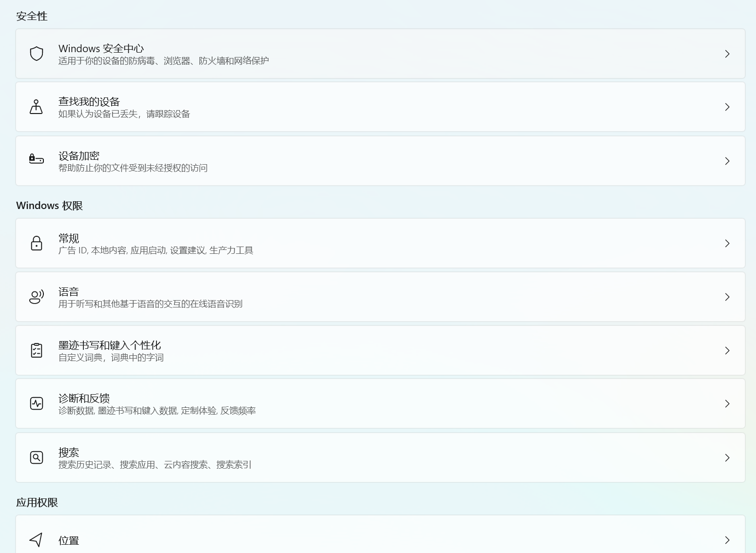
Task: Expand the Windows 安全中心 chevron
Action: click(727, 54)
